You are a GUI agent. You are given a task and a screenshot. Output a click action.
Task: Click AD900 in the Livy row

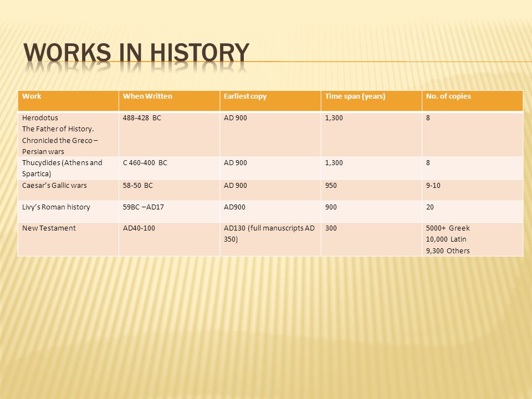tap(270, 212)
